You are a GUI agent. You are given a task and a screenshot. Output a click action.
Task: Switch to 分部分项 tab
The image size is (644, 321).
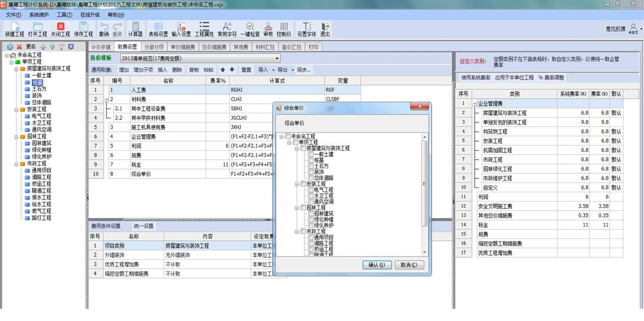[x=154, y=47]
